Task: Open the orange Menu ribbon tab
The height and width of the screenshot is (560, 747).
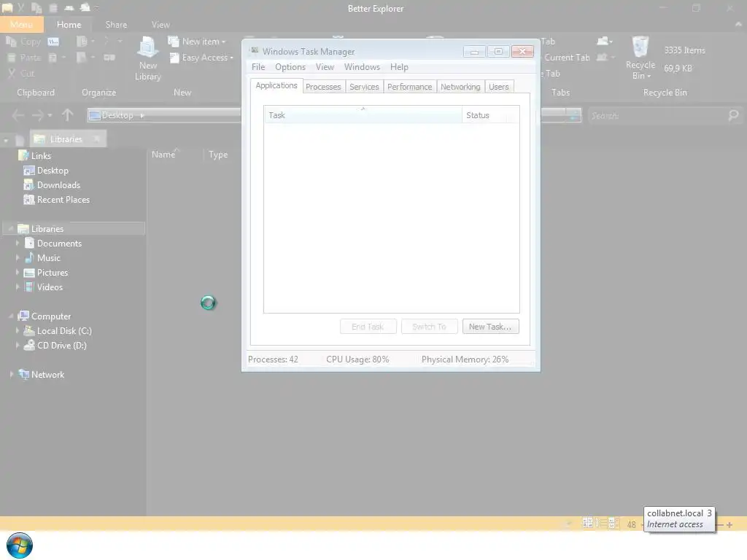Action: pyautogui.click(x=21, y=24)
